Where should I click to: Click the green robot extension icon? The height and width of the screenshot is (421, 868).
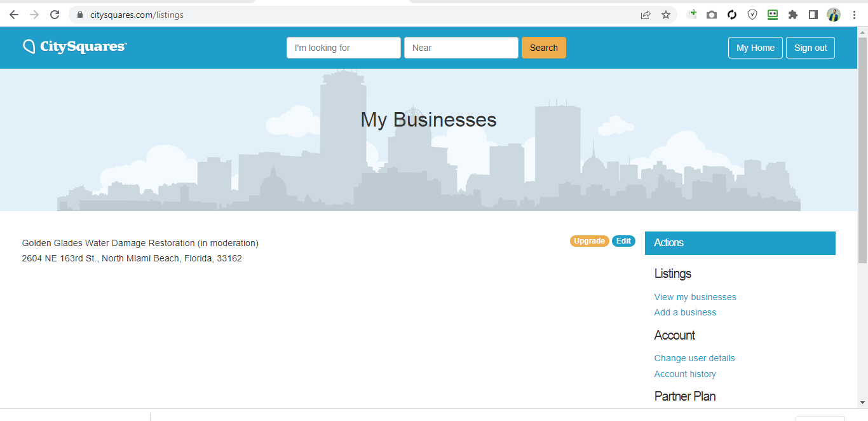[x=773, y=15]
